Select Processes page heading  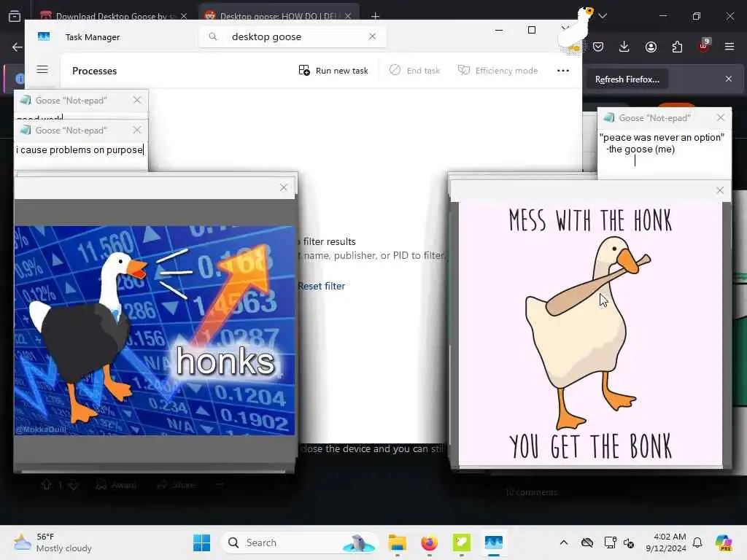[94, 71]
